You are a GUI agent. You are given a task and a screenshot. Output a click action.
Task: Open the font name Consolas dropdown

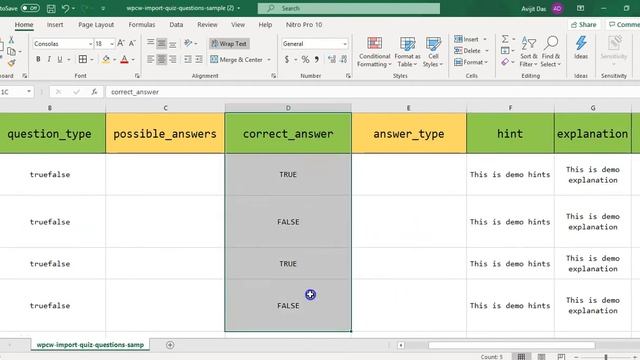[x=90, y=44]
